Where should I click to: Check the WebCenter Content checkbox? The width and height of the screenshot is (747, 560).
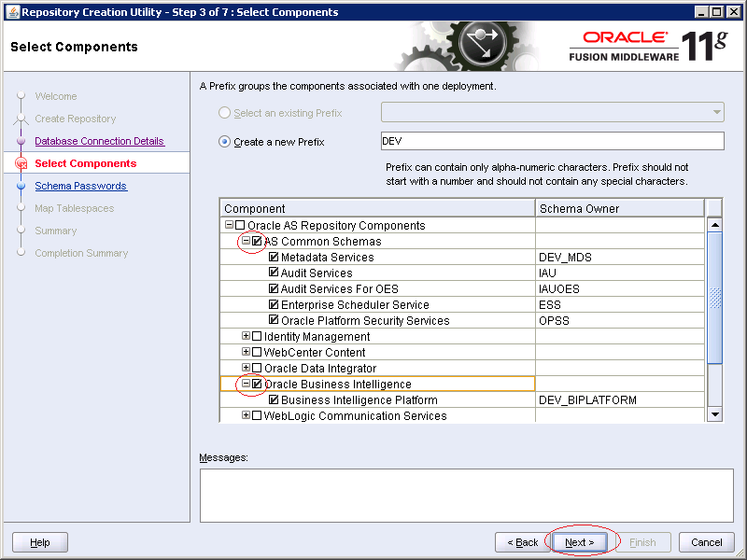(x=257, y=352)
